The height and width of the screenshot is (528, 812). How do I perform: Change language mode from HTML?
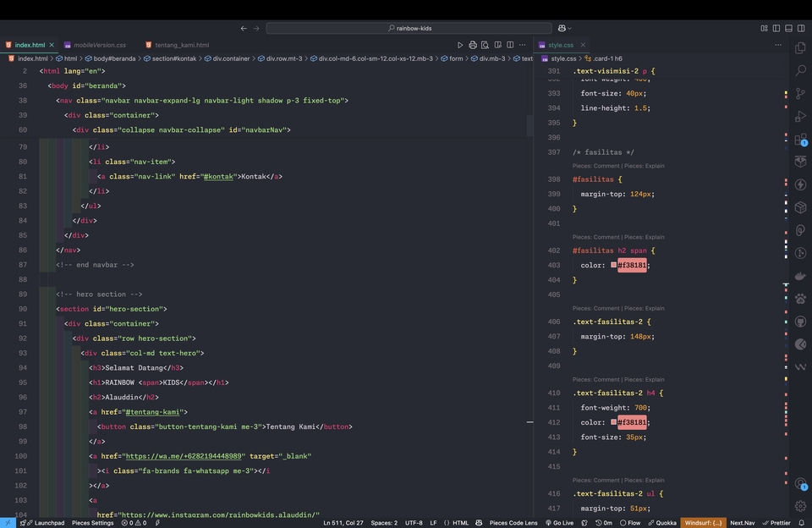click(460, 523)
